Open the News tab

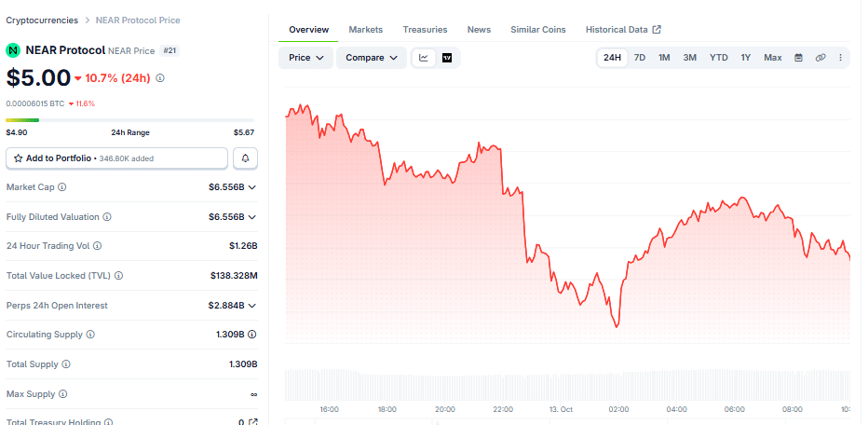tap(479, 30)
